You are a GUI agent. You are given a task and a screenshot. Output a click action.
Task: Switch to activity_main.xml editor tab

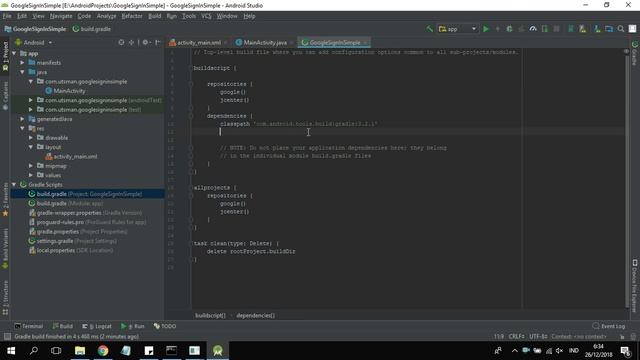click(x=198, y=42)
